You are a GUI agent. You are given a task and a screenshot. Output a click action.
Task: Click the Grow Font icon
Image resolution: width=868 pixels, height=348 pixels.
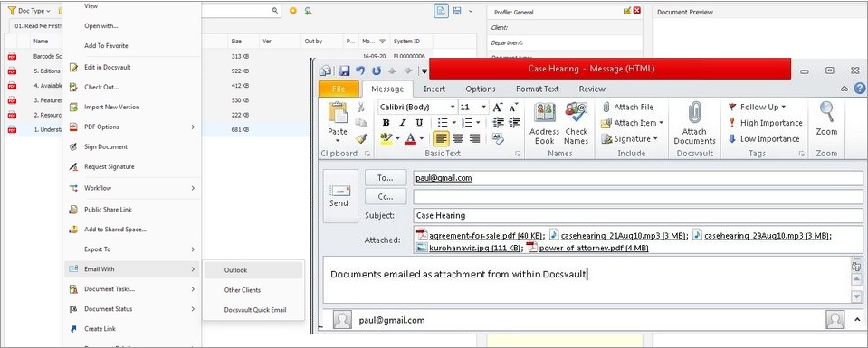point(497,107)
